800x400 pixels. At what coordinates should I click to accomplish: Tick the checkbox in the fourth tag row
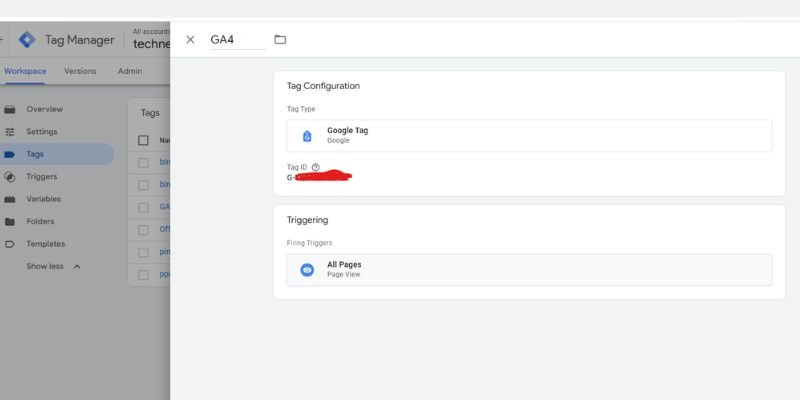click(x=143, y=230)
